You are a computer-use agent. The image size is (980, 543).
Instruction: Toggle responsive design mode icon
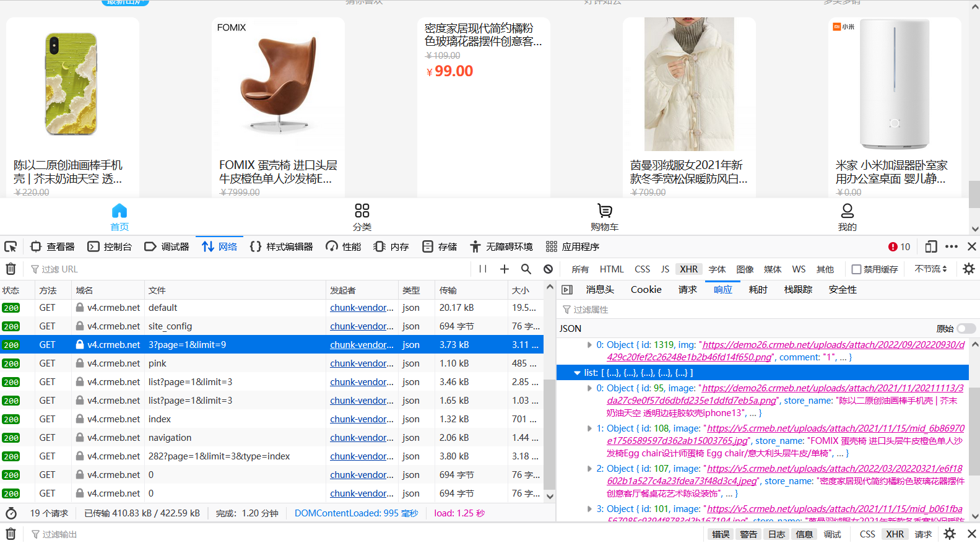click(930, 246)
